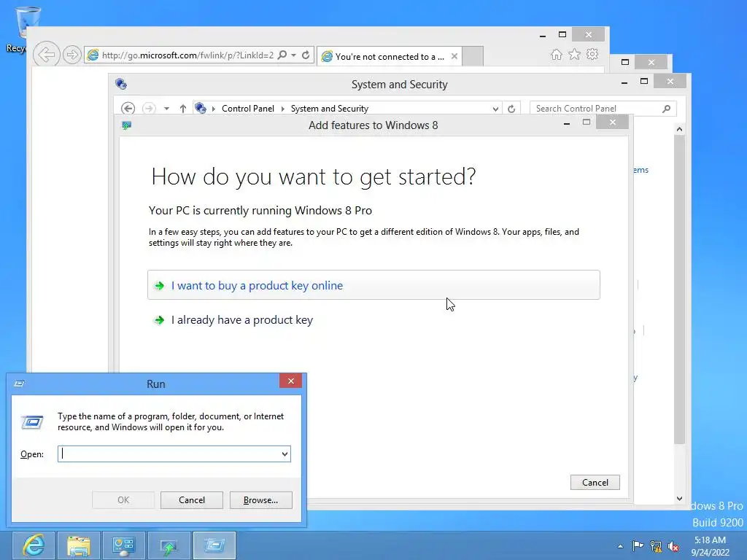Viewport: 747px width, 560px height.
Task: Click Search Control Panel magnifier icon
Action: tap(667, 109)
